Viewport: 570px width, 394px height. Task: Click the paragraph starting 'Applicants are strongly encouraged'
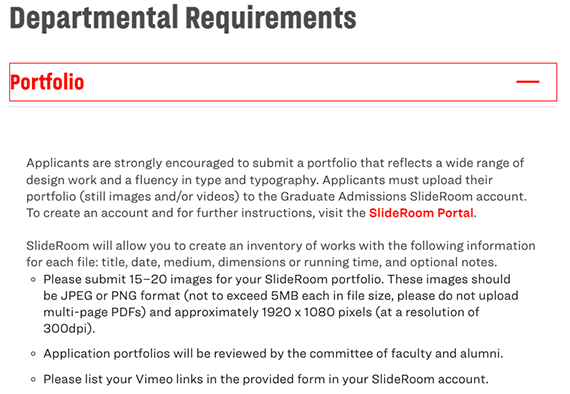tap(276, 188)
